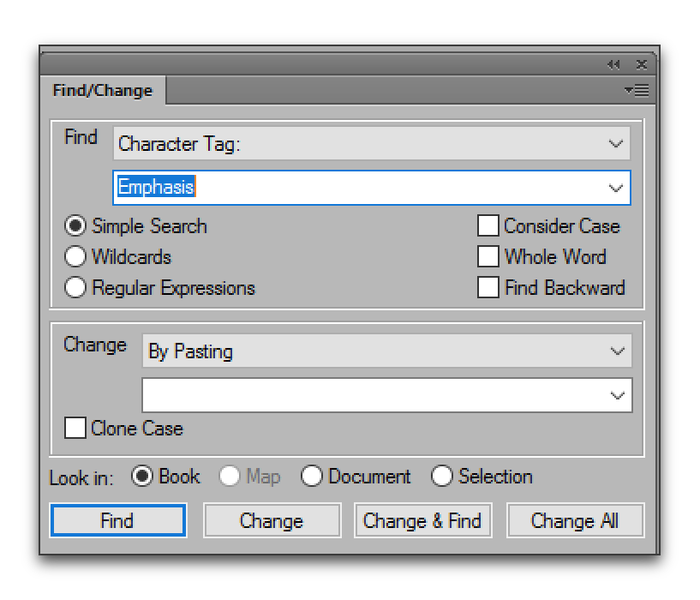Switch to the Find/Change tab
The image size is (700, 600).
coord(103,91)
